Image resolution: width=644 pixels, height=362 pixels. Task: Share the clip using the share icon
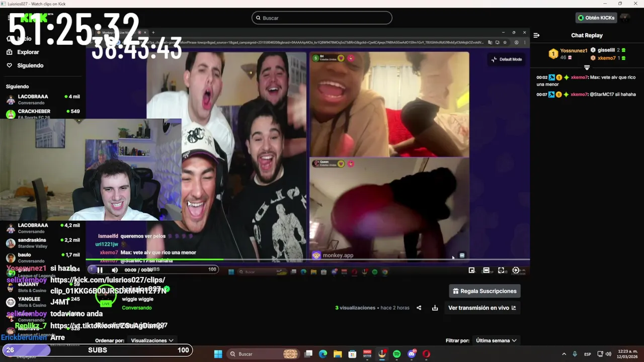(419, 308)
